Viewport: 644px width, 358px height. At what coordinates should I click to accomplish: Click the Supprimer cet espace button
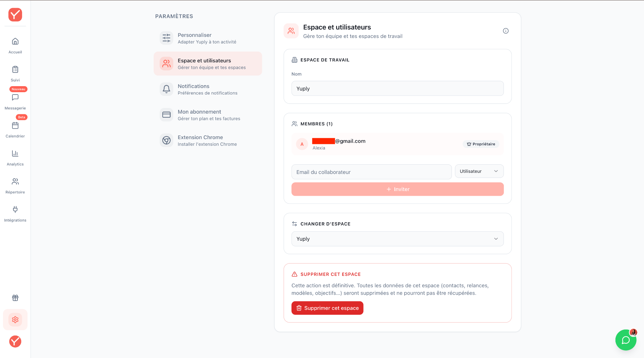tap(327, 308)
